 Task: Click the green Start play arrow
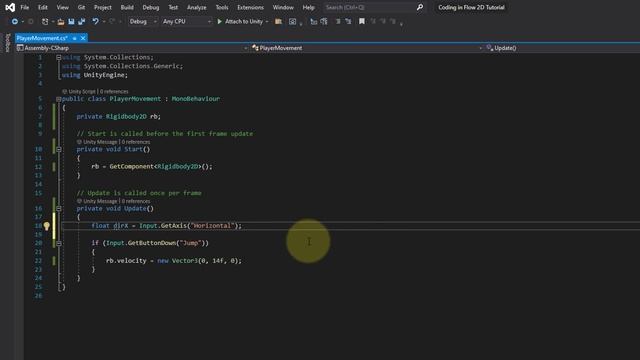click(x=220, y=21)
